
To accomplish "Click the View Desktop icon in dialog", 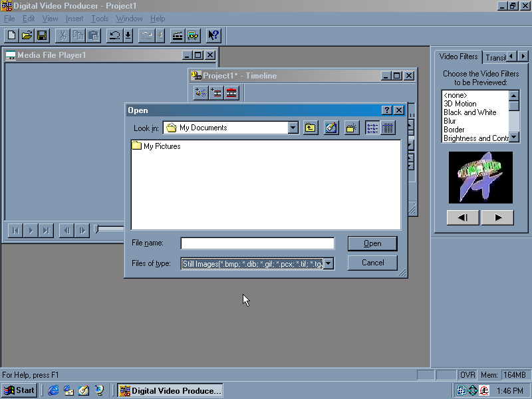I will point(331,128).
